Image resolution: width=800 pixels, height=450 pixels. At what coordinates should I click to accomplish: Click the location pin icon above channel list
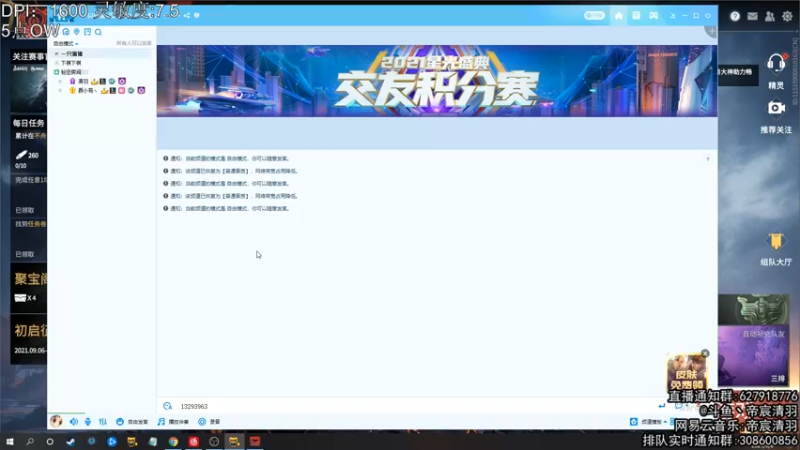coord(77,32)
